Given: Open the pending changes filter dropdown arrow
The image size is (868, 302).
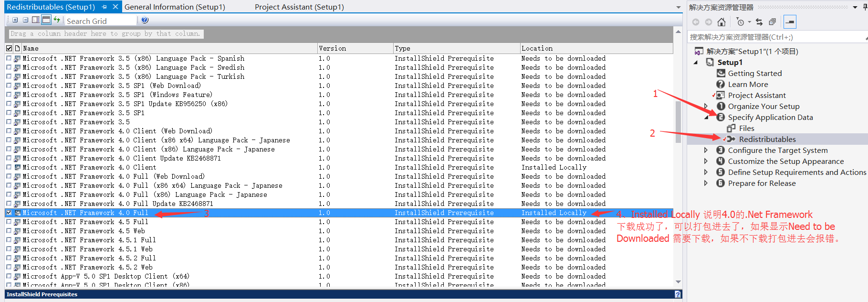Looking at the screenshot, I should [749, 22].
